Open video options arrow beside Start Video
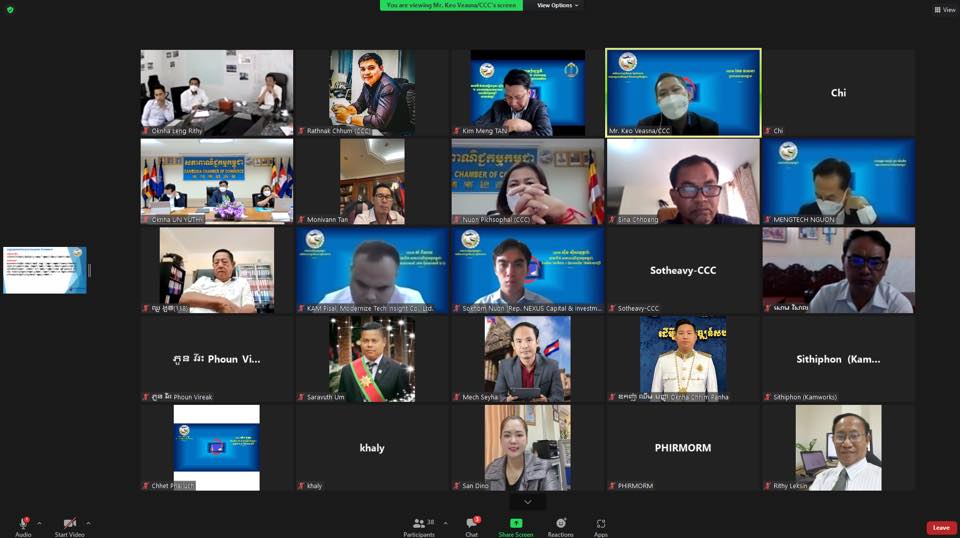The image size is (960, 538). pyautogui.click(x=88, y=523)
